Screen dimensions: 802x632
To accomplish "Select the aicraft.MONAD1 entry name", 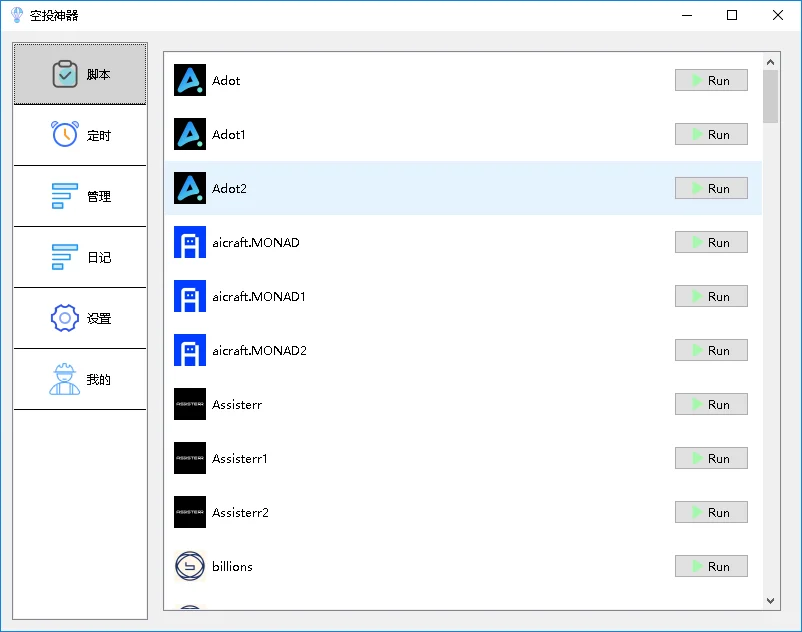I will (x=259, y=296).
